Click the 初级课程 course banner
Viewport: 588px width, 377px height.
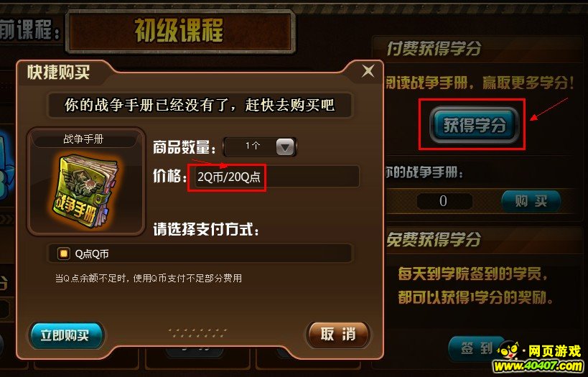(x=180, y=31)
